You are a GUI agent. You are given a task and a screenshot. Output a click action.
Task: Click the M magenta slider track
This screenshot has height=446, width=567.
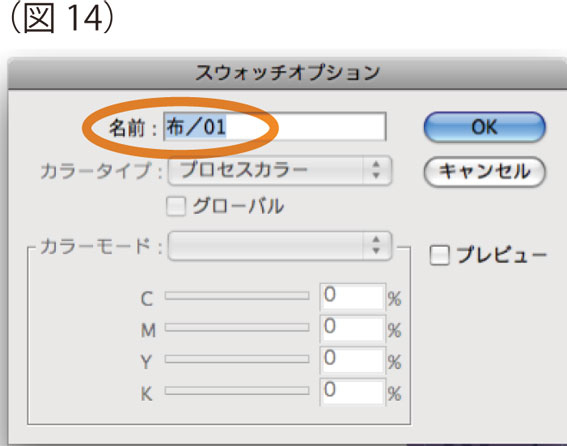click(x=237, y=328)
